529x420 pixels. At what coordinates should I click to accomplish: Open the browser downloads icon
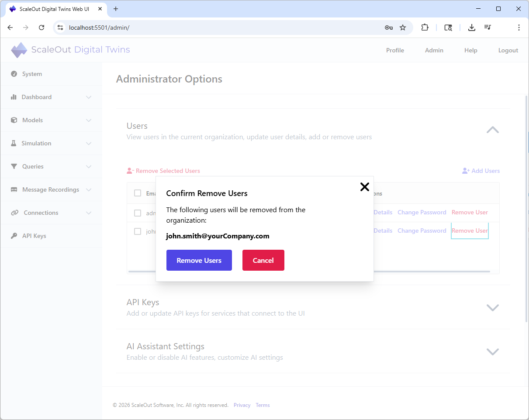(472, 28)
